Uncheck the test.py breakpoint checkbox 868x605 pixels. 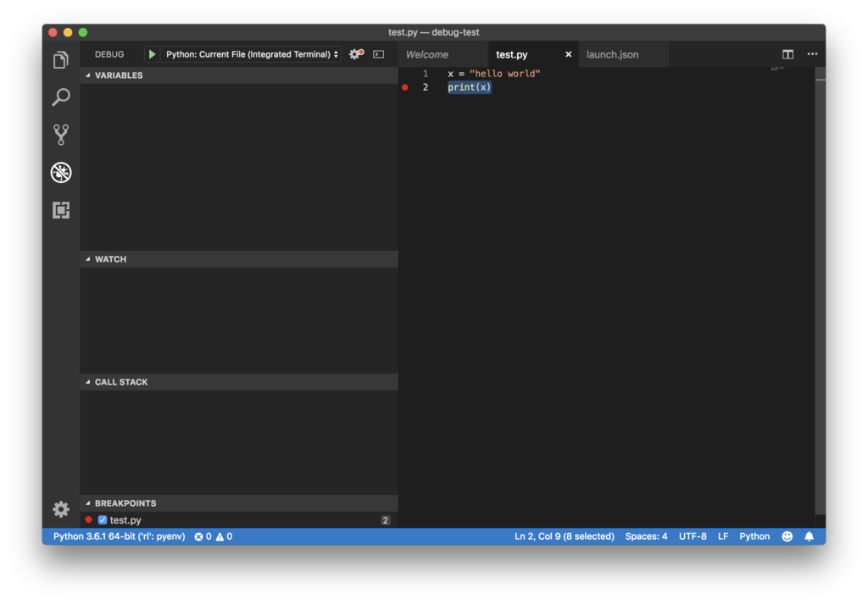[103, 519]
